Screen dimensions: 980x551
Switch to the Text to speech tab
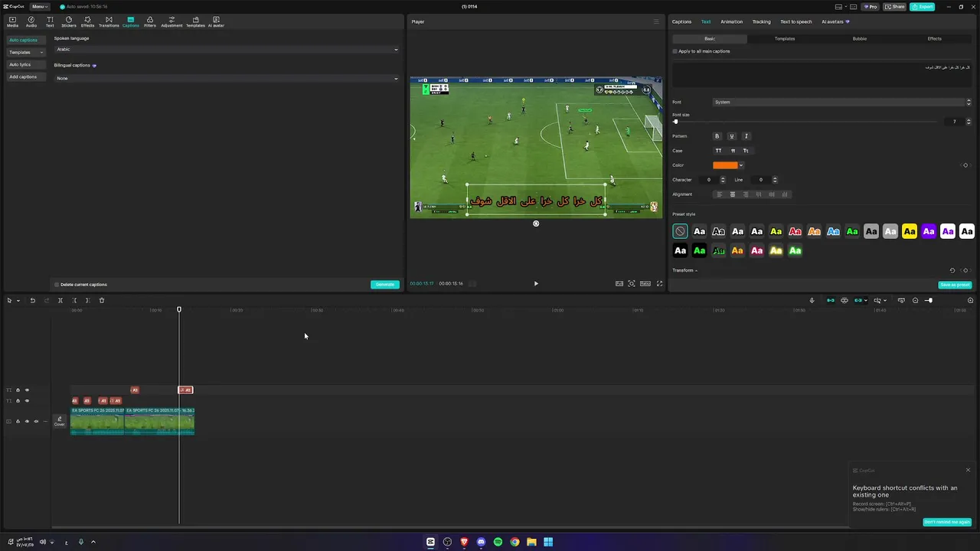point(795,21)
